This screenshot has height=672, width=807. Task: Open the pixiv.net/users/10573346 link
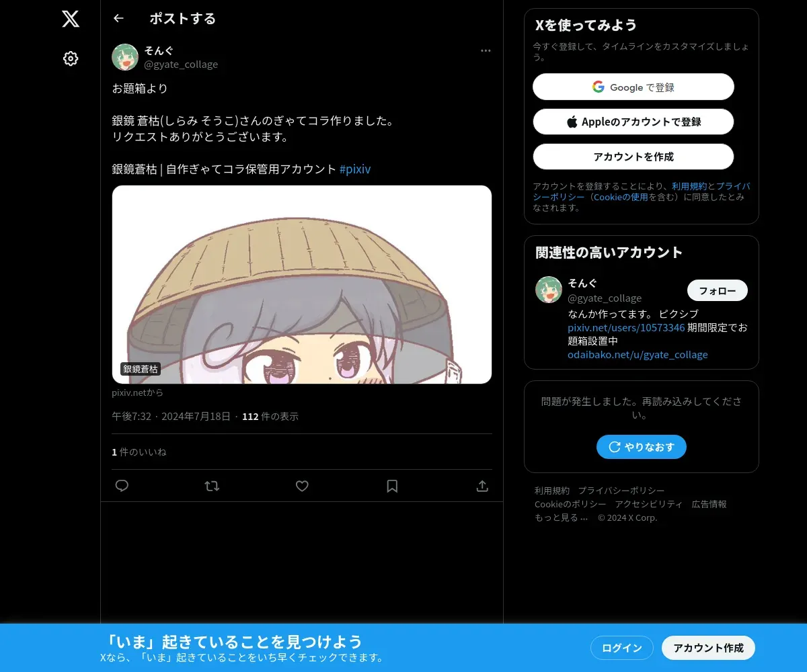[x=626, y=328]
